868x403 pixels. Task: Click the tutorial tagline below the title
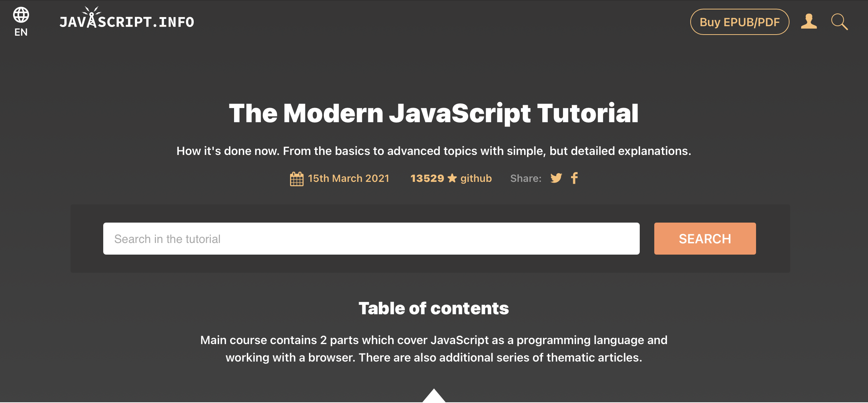click(x=434, y=150)
